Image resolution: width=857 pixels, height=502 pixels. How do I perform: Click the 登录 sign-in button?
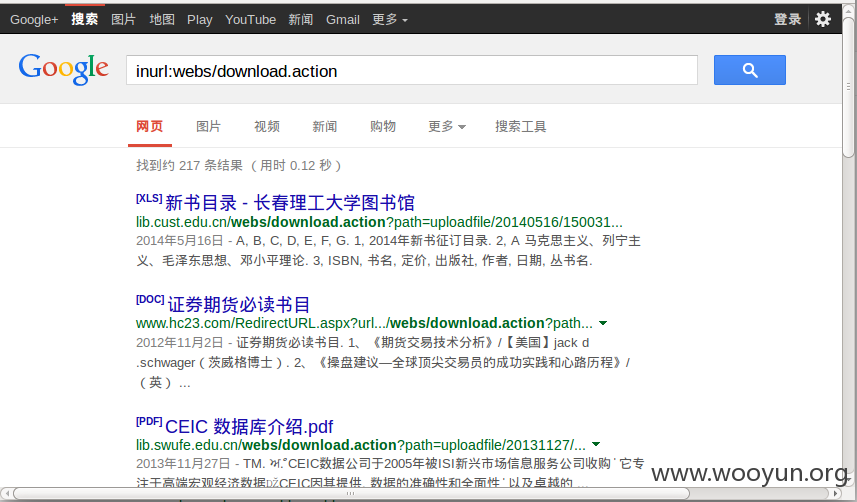click(788, 19)
